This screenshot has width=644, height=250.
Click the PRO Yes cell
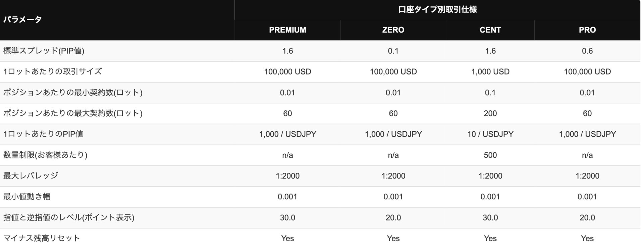click(587, 238)
